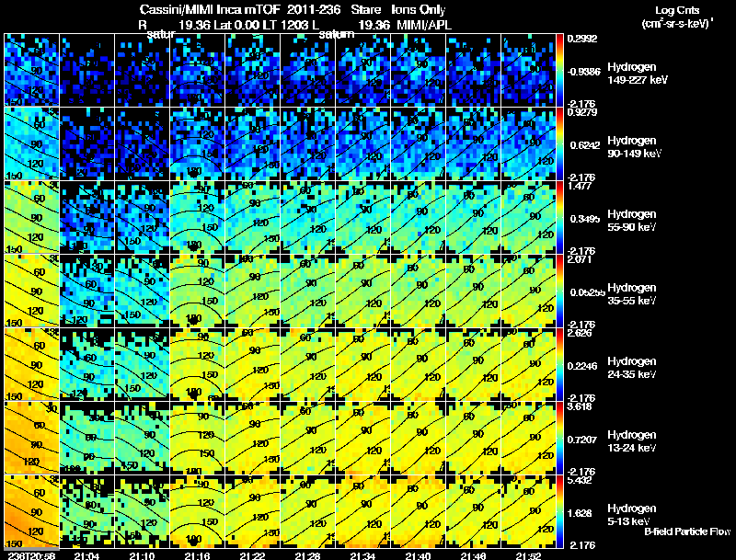Click the MIMI/APL text in the header
The image size is (736, 560).
[424, 25]
